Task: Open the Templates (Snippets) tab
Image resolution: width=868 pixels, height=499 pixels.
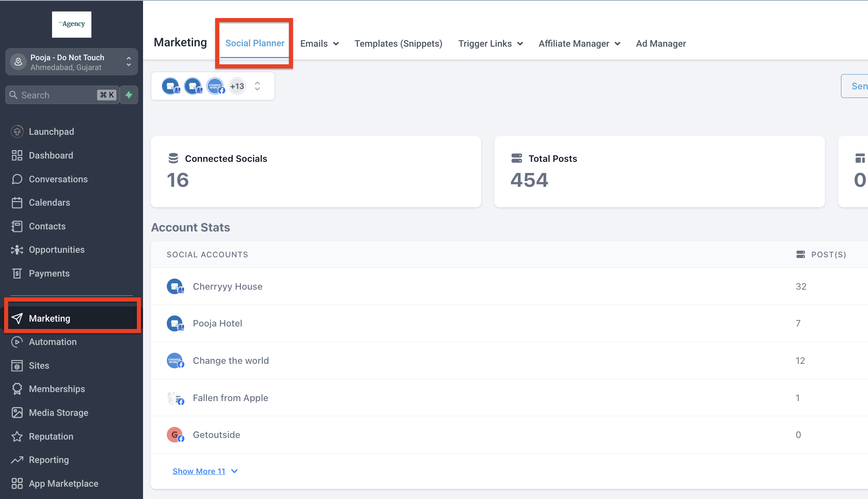Action: (x=398, y=43)
